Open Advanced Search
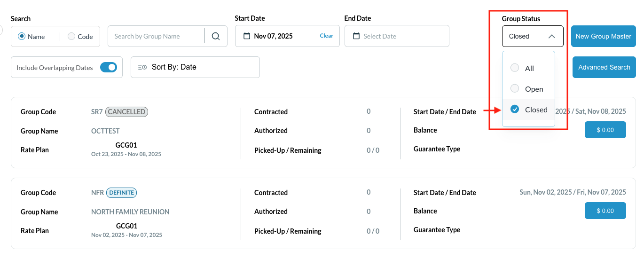 604,67
